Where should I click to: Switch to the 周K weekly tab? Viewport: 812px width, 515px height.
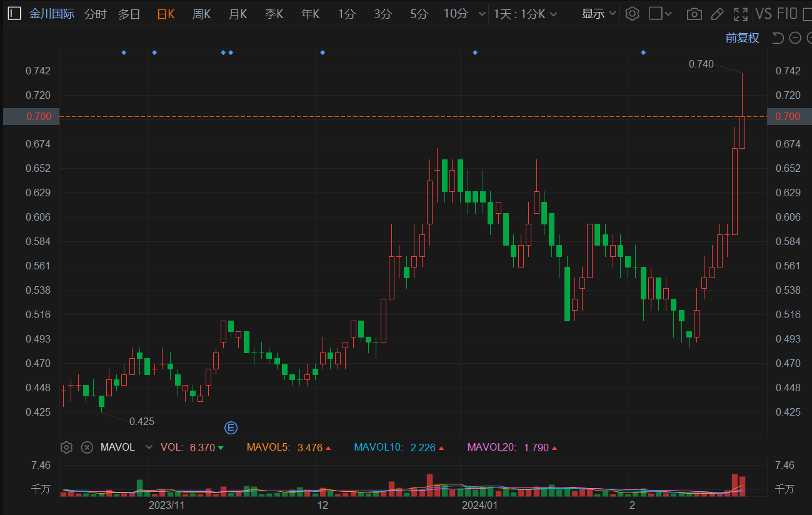pyautogui.click(x=201, y=14)
